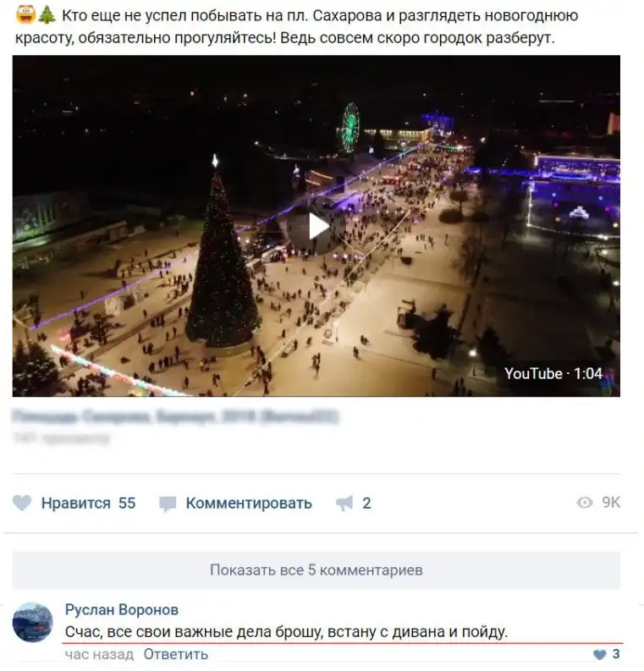
Task: Click Ответить to reply to the comment
Action: tap(175, 654)
